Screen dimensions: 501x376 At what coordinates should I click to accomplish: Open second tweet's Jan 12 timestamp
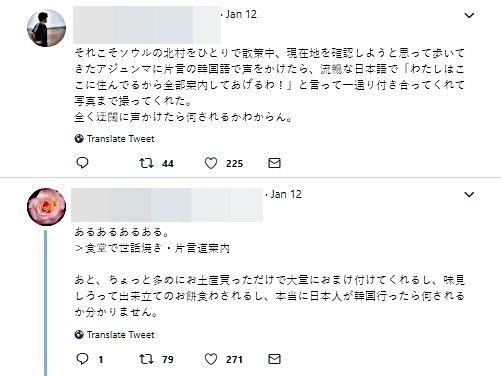pos(286,194)
